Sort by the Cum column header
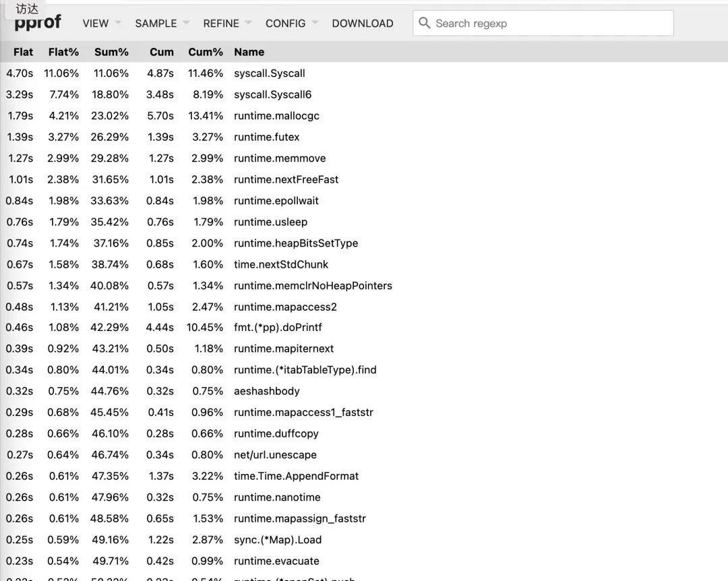Viewport: 728px width, 581px height. tap(162, 52)
